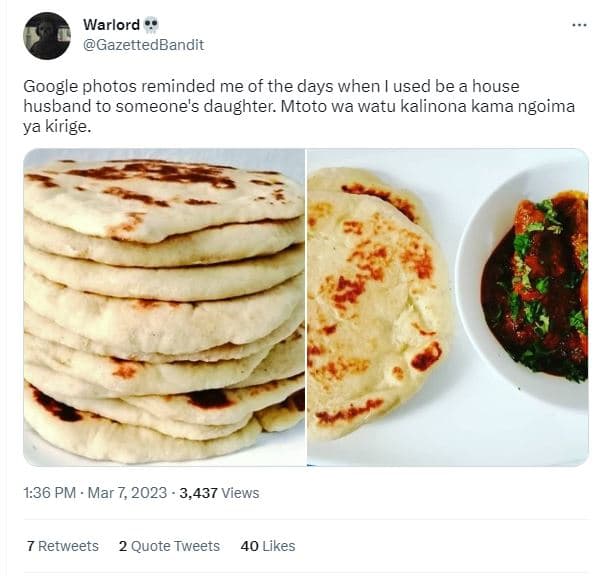
Task: Click the skull emoji beside Warlord
Action: pos(150,25)
